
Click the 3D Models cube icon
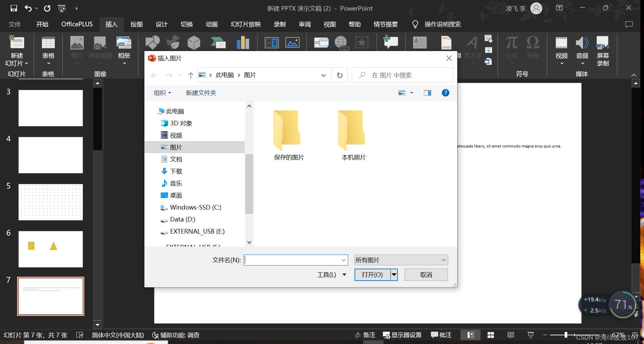pyautogui.click(x=194, y=43)
